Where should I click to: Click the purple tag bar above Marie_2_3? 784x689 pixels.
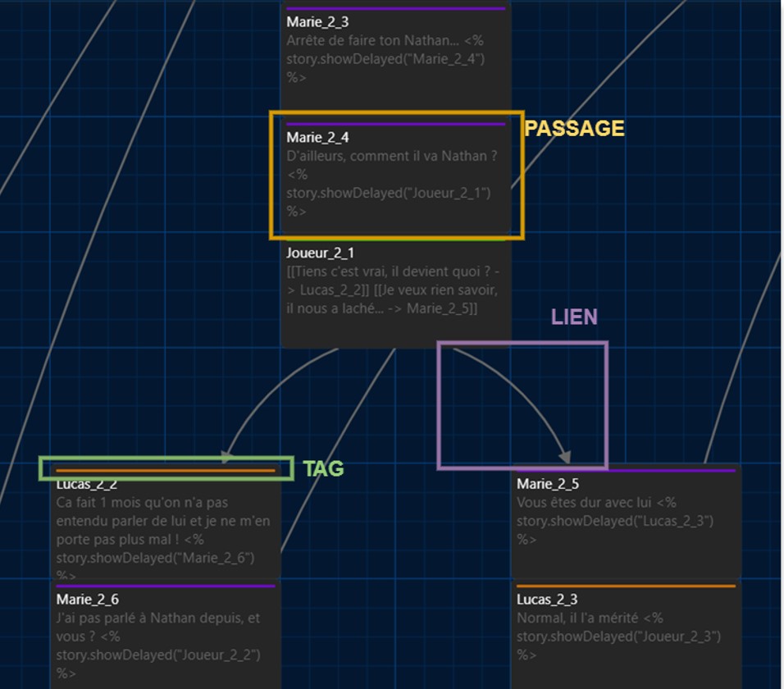(x=396, y=8)
